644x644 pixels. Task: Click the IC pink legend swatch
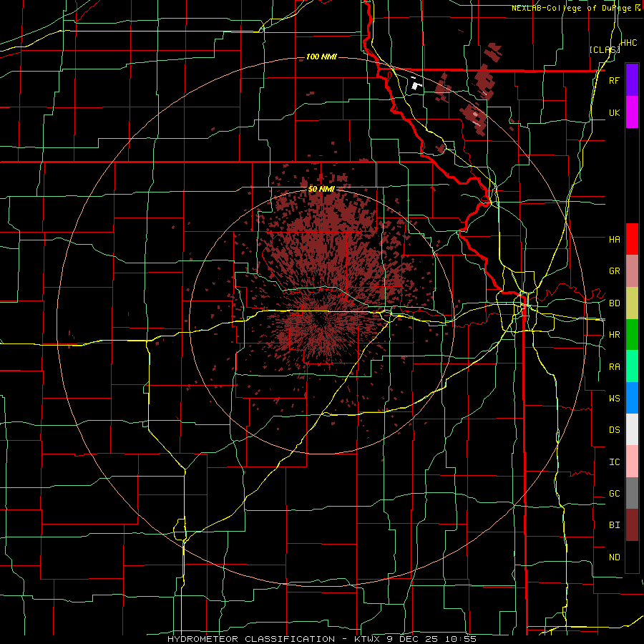coord(632,462)
